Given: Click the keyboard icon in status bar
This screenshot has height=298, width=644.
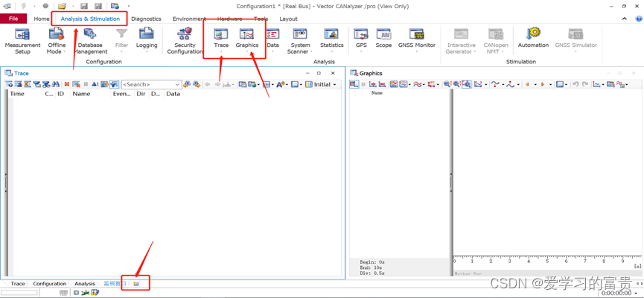Looking at the screenshot, I should pyautogui.click(x=64, y=293).
